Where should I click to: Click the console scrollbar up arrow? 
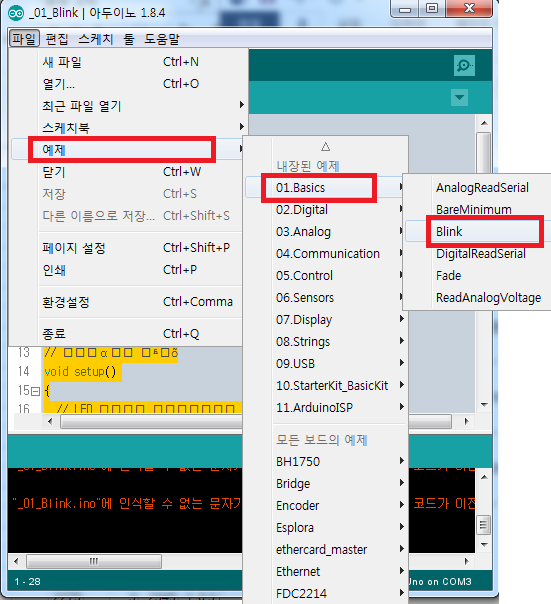(x=484, y=477)
